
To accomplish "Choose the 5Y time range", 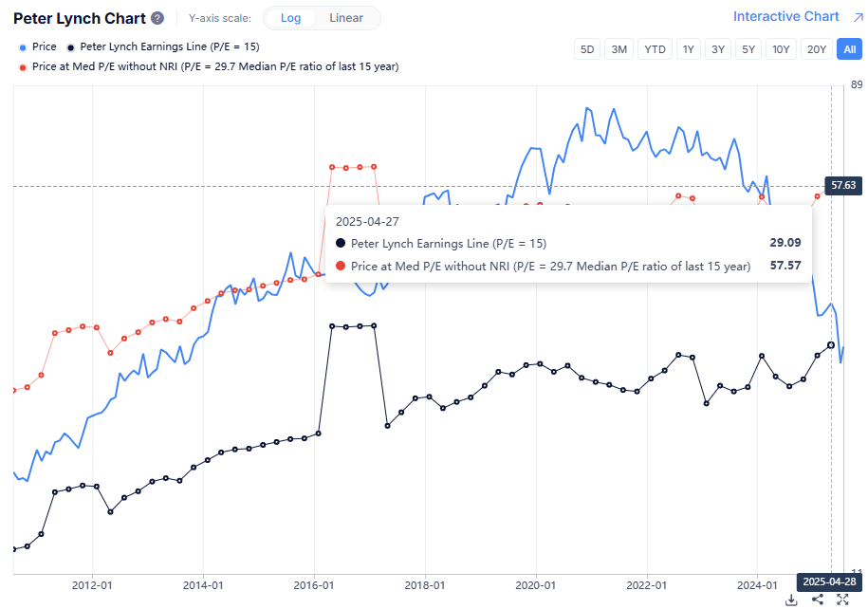I will coord(748,49).
